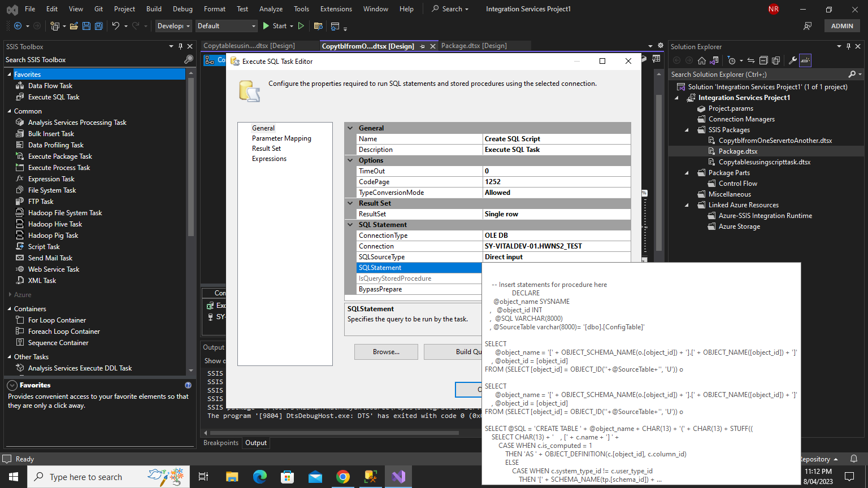The width and height of the screenshot is (868, 488).
Task: Click the SSIS Toolbox search magnifier icon
Action: click(189, 59)
